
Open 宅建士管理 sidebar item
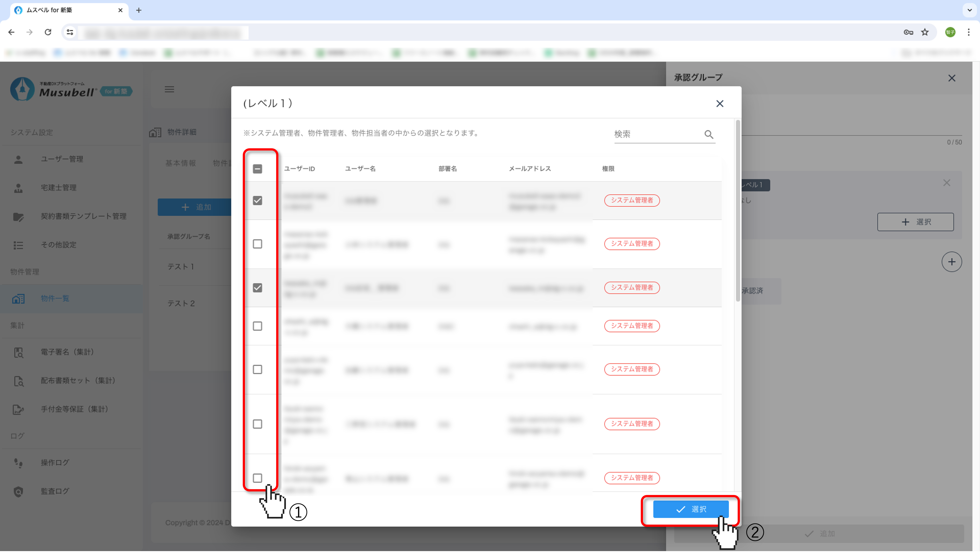(x=58, y=187)
